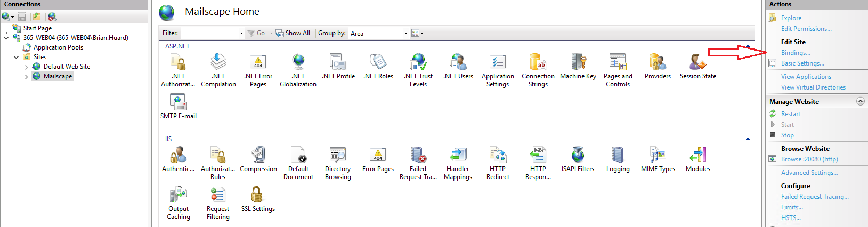The width and height of the screenshot is (868, 227).
Task: Open the Providers icon
Action: (x=658, y=66)
